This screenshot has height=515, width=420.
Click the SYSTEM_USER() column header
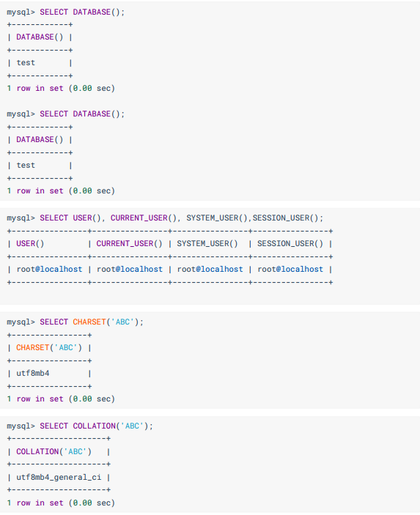(207, 244)
